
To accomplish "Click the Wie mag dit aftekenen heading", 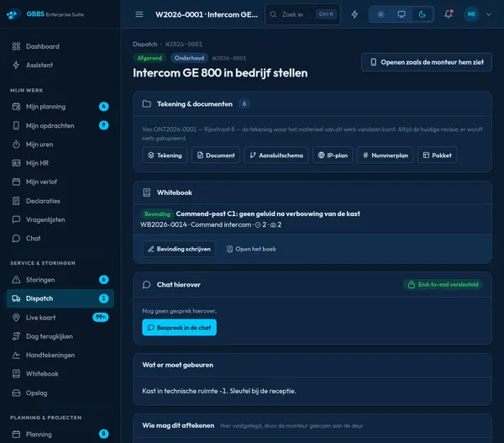I will coord(178,425).
